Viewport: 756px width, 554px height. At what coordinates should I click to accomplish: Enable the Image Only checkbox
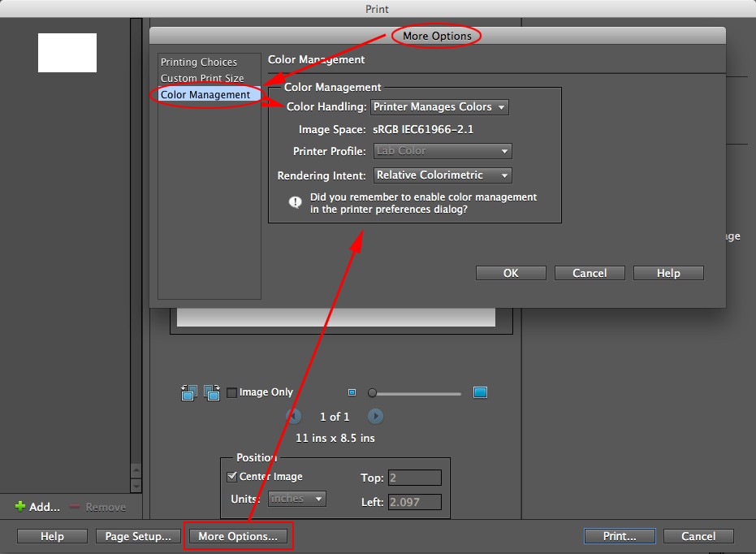tap(231, 392)
